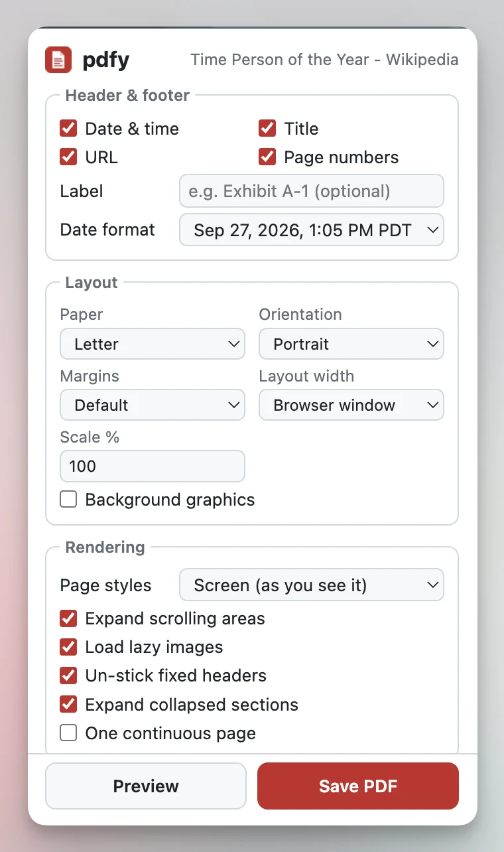Screen dimensions: 504x852
Task: Enable One continuous page checkbox
Action: click(68, 733)
